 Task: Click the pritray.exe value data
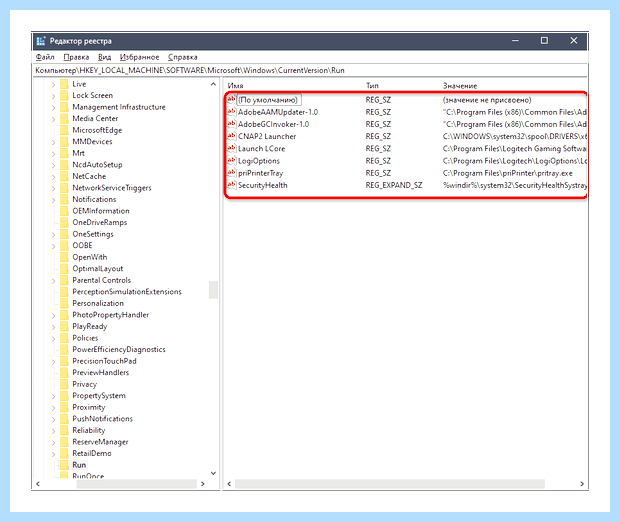tap(507, 173)
